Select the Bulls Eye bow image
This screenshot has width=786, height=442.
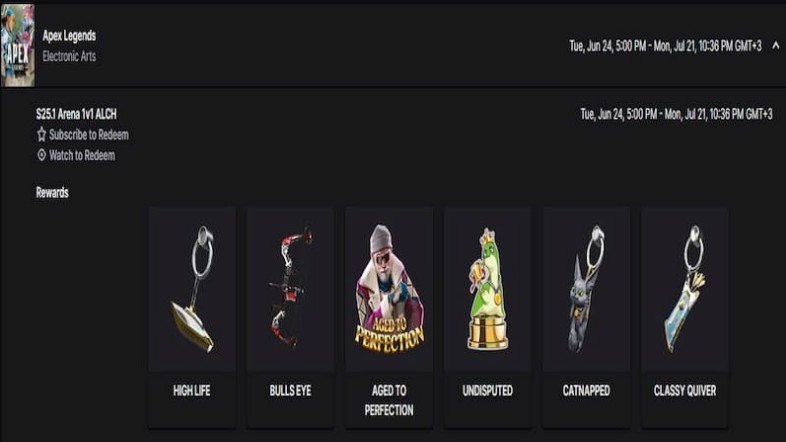tap(290, 289)
